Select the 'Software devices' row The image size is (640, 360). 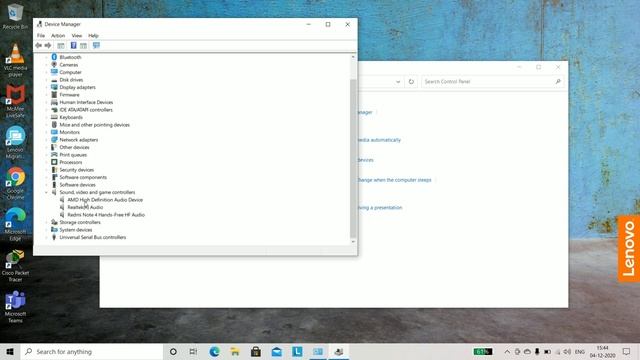point(77,184)
